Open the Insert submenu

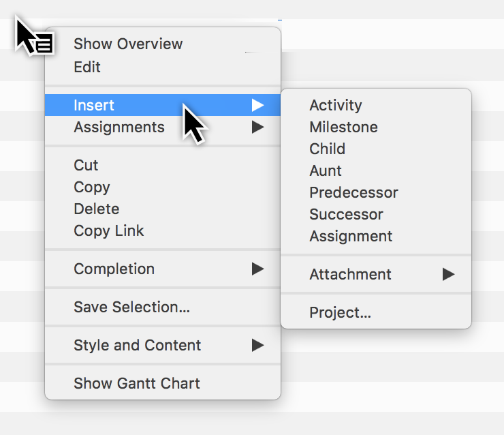click(94, 106)
